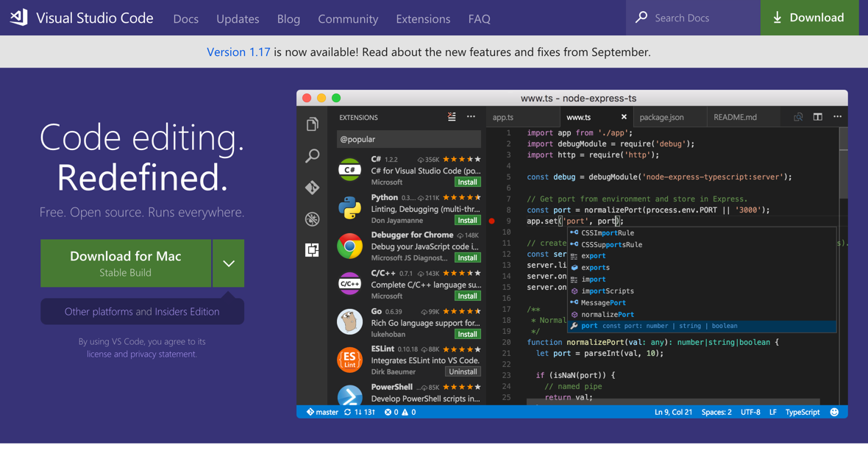Screen dimensions: 868x456
Task: Click the Debugger for Chrome logo
Action: (350, 246)
